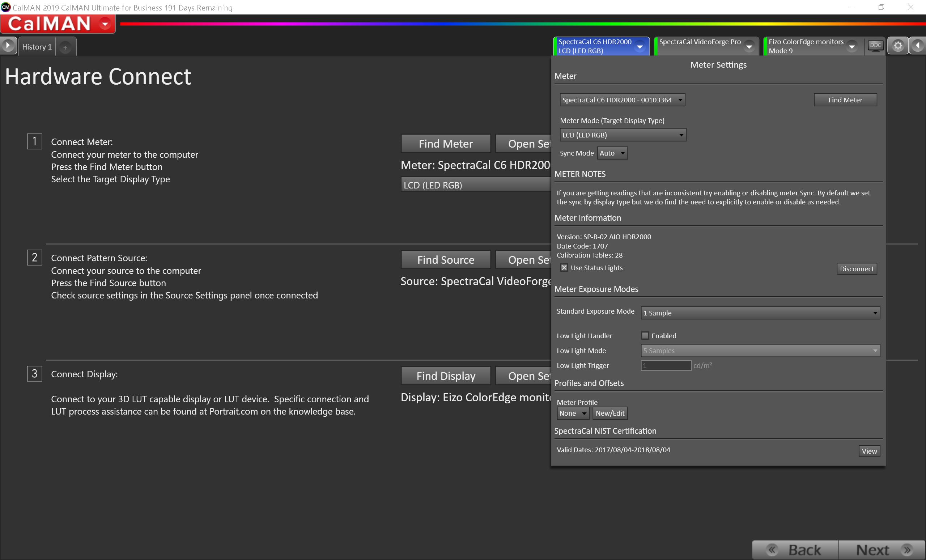This screenshot has height=560, width=926.
Task: View the NIST certification
Action: coord(869,451)
